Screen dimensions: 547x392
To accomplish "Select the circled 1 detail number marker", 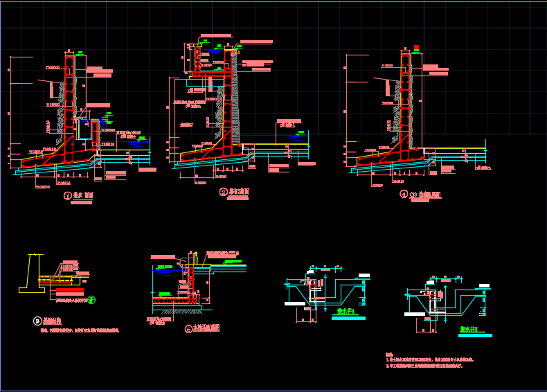I will click(68, 196).
